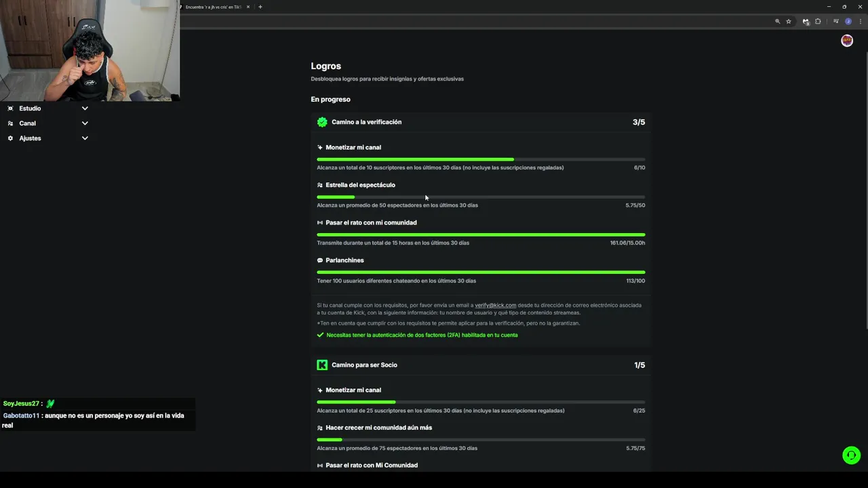The image size is (868, 488).
Task: Open the green support chat bubble
Action: click(x=851, y=455)
